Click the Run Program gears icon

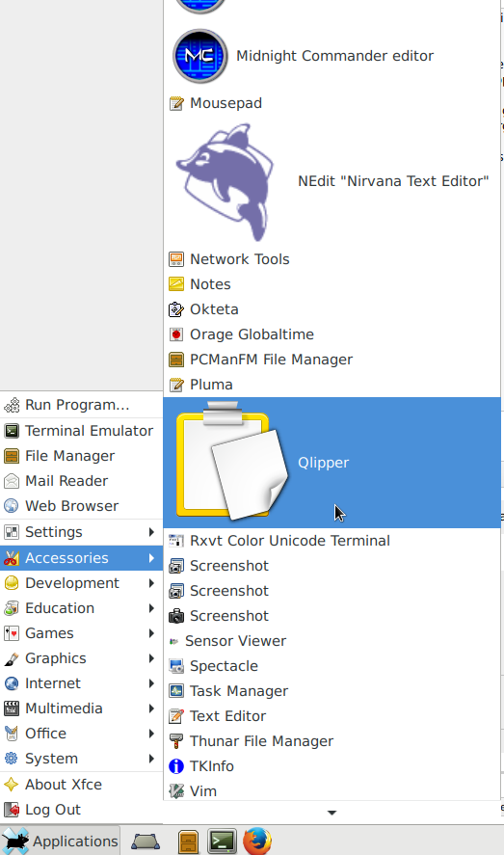(x=12, y=405)
